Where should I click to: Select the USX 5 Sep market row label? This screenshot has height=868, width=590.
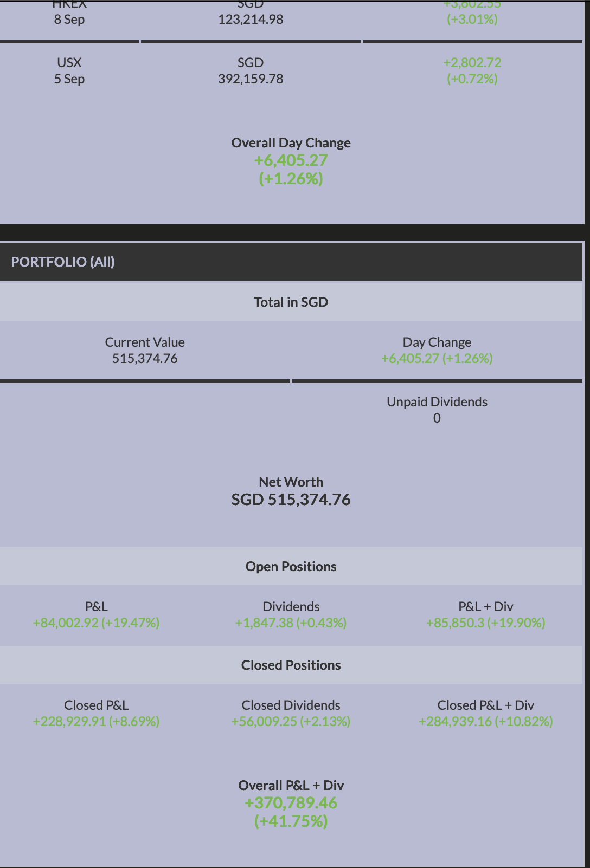[69, 71]
